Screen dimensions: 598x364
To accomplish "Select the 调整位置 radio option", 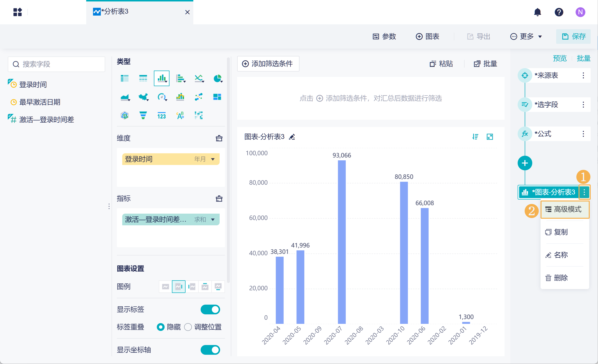I will click(188, 327).
